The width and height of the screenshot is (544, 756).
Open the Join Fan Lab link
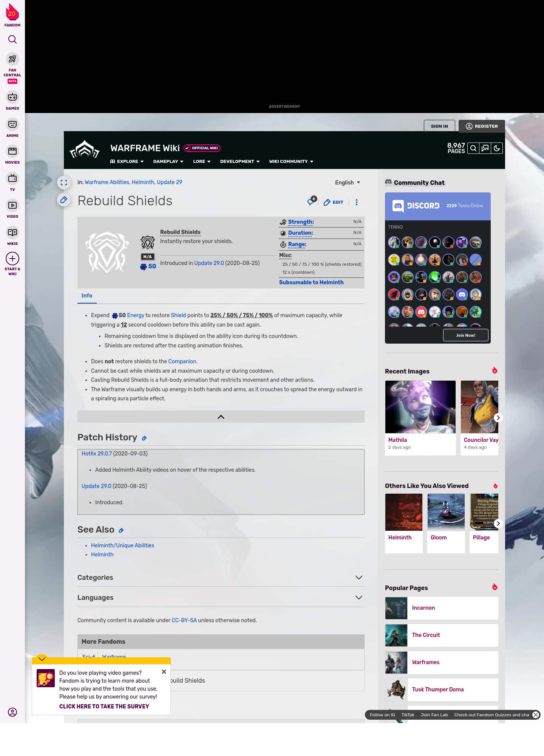click(x=434, y=715)
